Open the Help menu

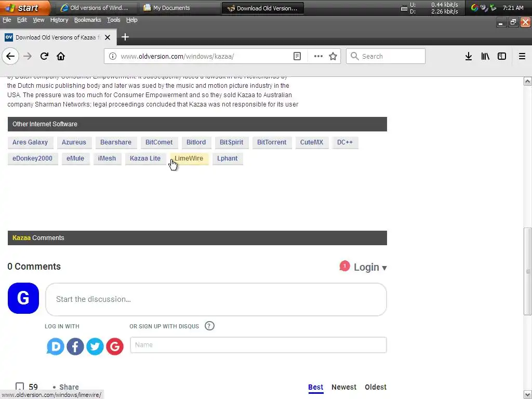point(131,20)
